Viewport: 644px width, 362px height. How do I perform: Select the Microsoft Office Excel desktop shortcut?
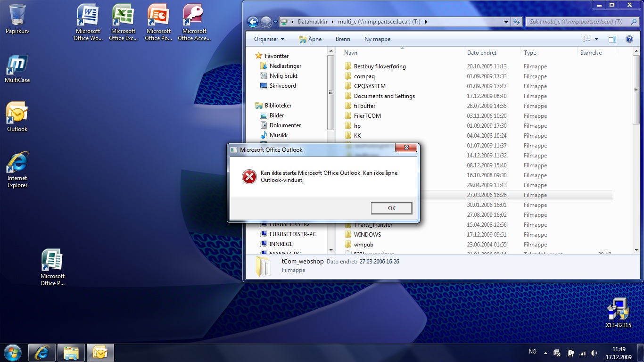(x=124, y=22)
